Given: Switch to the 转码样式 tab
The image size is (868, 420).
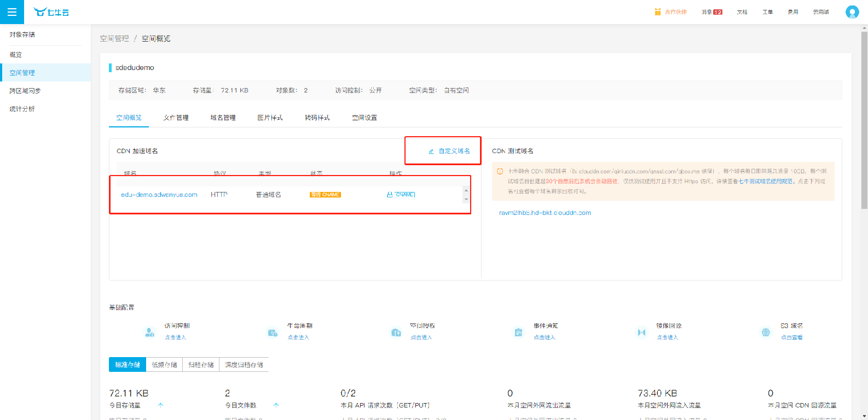Looking at the screenshot, I should click(x=317, y=118).
